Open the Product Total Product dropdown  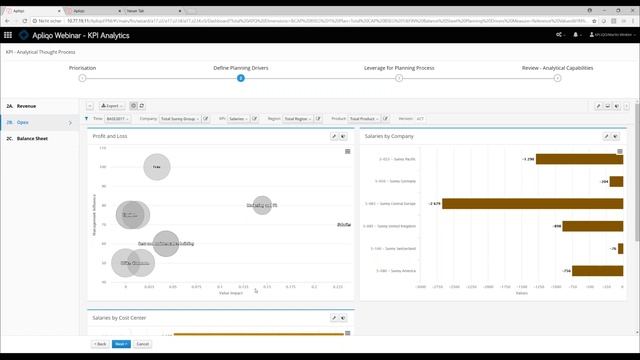coord(364,119)
